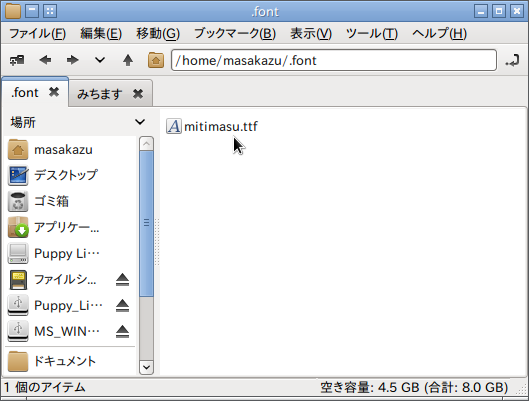The image size is (529, 401).
Task: Open a new tab with the toolbar icon
Action: [17, 60]
